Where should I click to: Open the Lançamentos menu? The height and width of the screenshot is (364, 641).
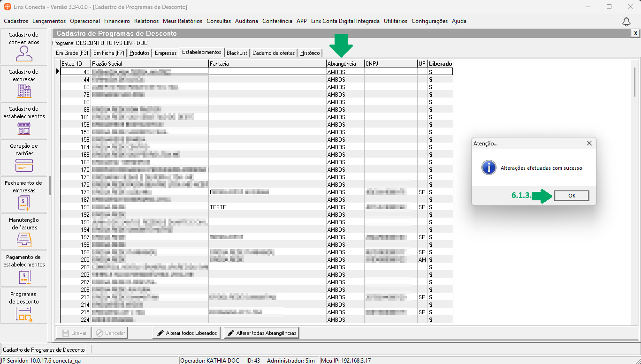(x=49, y=21)
